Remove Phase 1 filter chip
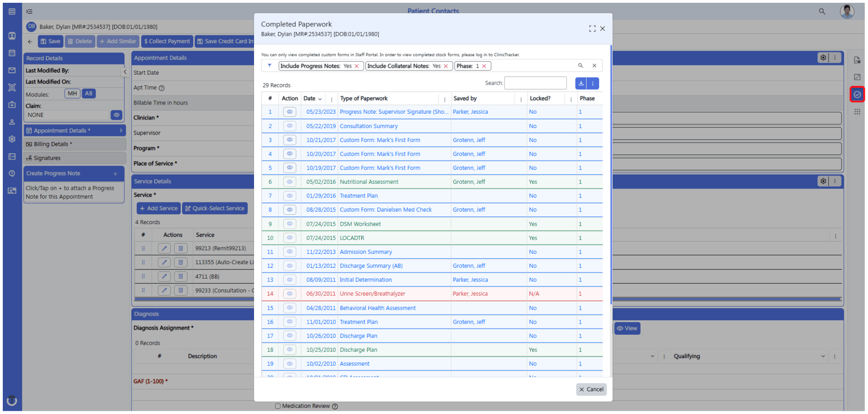The width and height of the screenshot is (868, 414). (x=484, y=66)
